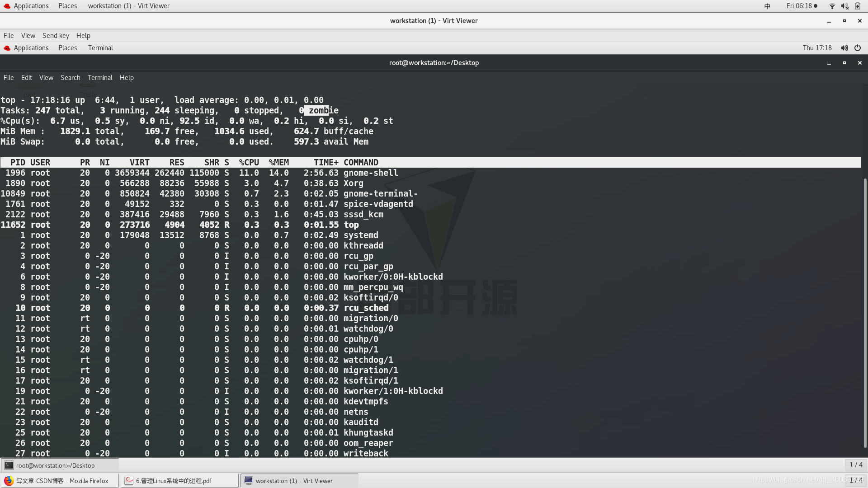Click the gnome-terminal- process name

[x=381, y=194]
